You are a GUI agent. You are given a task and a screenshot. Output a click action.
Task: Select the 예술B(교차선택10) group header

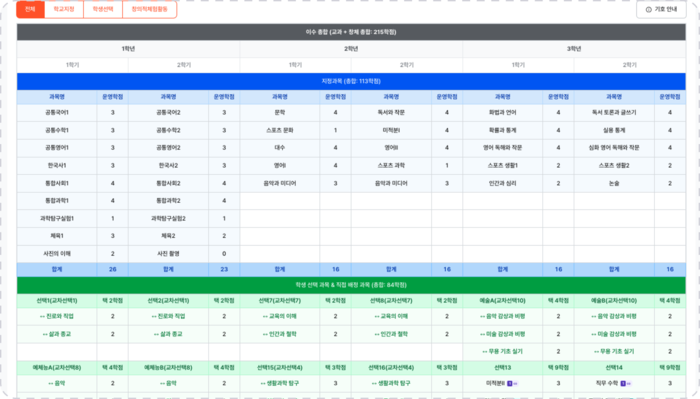[x=614, y=301]
